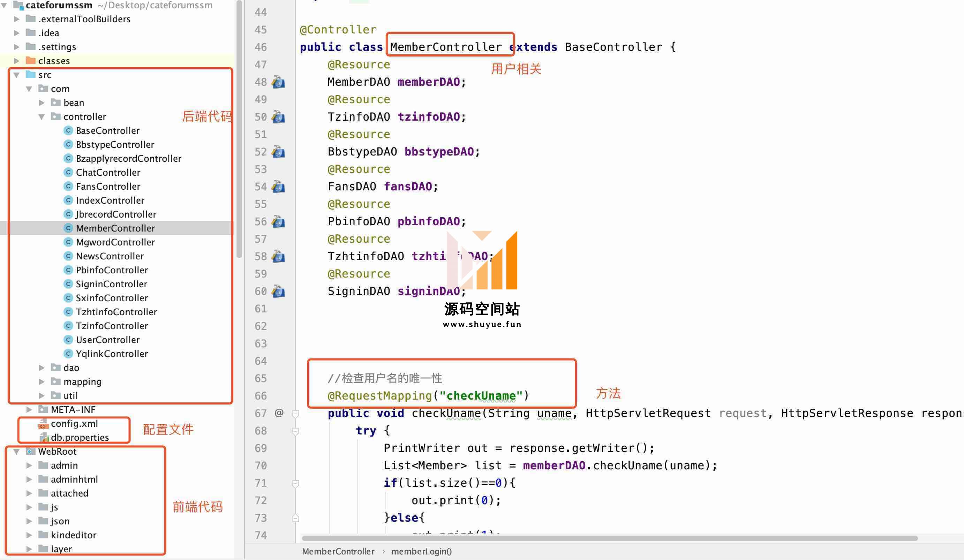Image resolution: width=964 pixels, height=560 pixels.
Task: Open MgwordController file
Action: coord(115,242)
